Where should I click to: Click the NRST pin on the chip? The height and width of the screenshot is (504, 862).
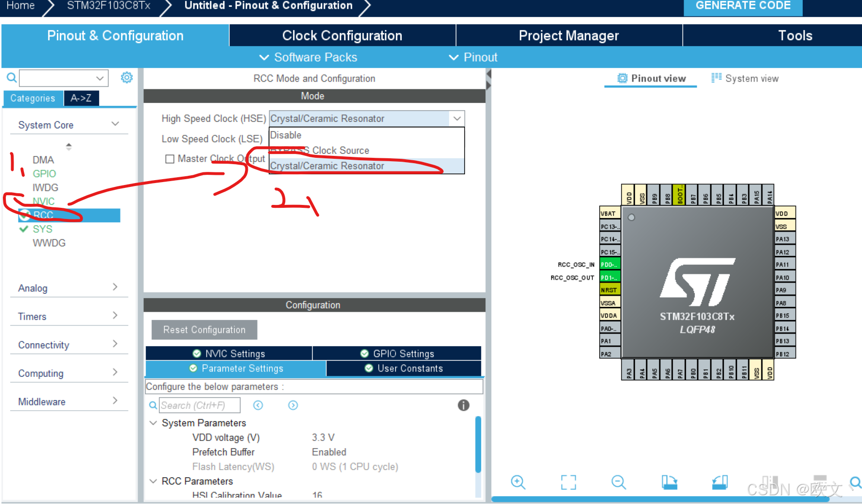[610, 290]
